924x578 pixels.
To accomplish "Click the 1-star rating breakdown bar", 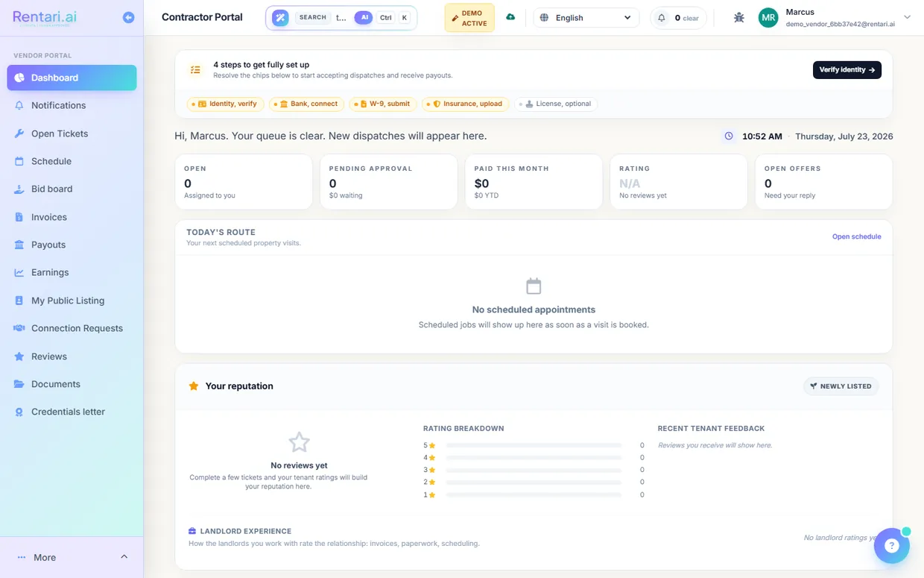I will (534, 494).
